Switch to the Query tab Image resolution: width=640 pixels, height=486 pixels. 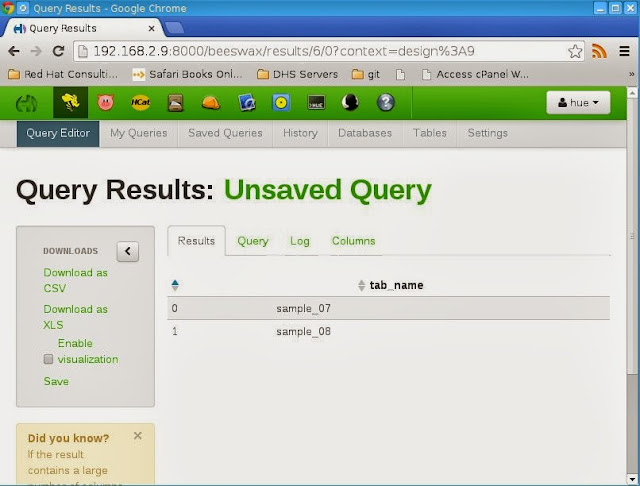tap(253, 241)
